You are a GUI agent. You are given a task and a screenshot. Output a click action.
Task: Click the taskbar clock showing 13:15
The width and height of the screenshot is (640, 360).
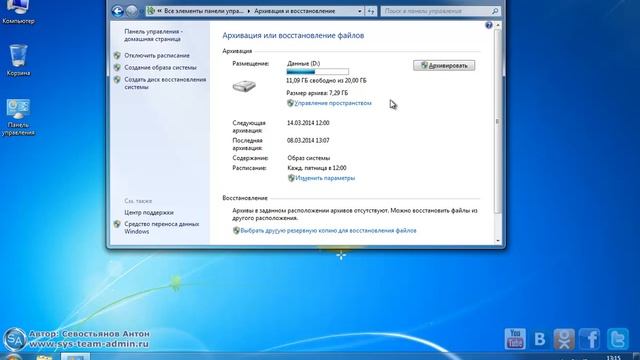click(x=613, y=358)
